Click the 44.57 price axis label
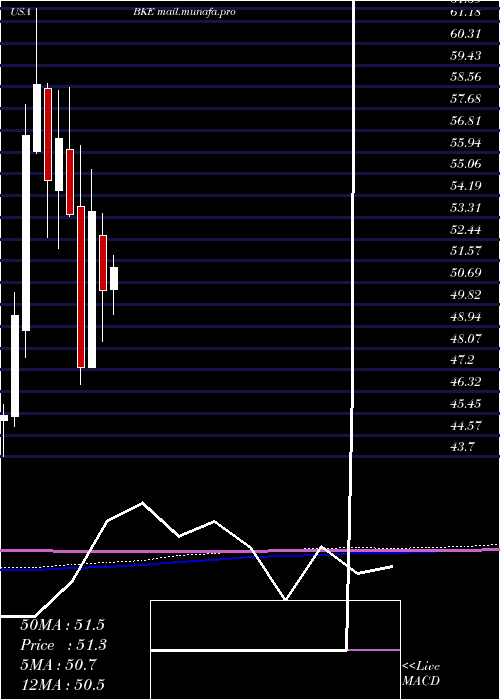 [x=466, y=425]
